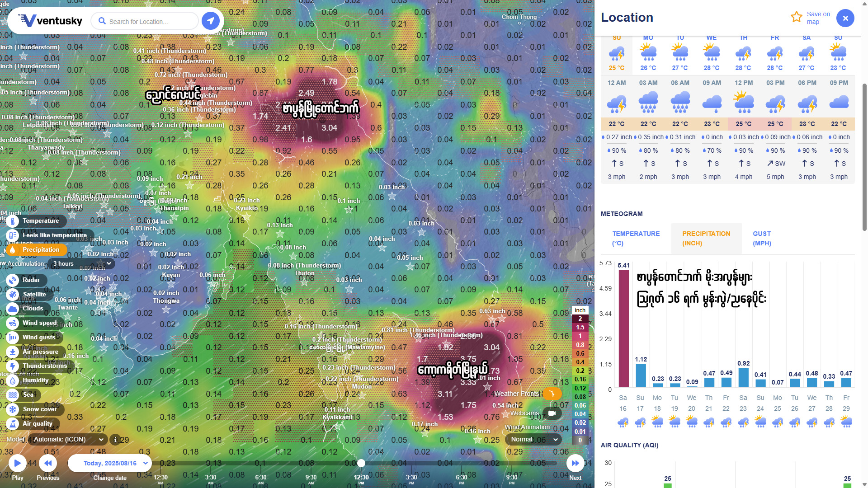Click the Thaton map city label
This screenshot has width=868, height=488.
(304, 273)
